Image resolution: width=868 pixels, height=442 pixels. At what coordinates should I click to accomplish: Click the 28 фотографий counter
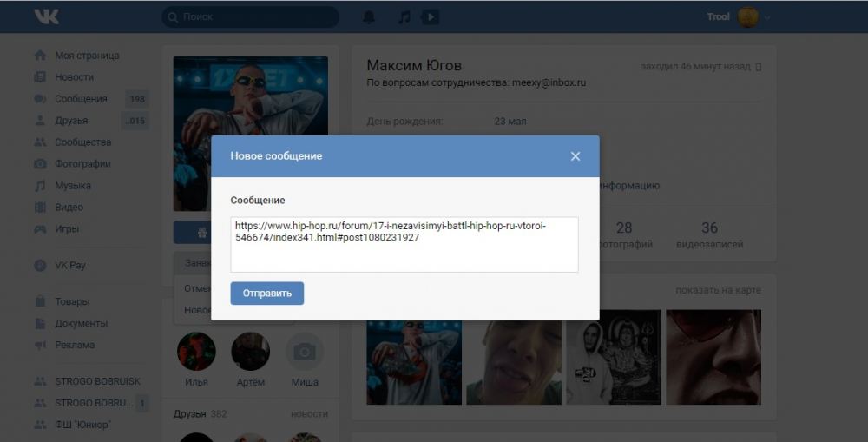click(x=624, y=234)
